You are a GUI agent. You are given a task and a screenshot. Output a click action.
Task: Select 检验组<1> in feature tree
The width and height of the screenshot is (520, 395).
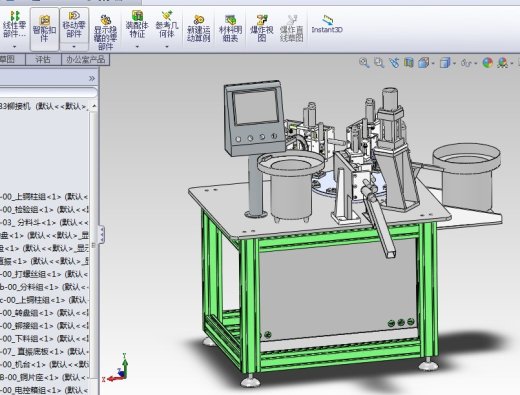tap(44, 210)
